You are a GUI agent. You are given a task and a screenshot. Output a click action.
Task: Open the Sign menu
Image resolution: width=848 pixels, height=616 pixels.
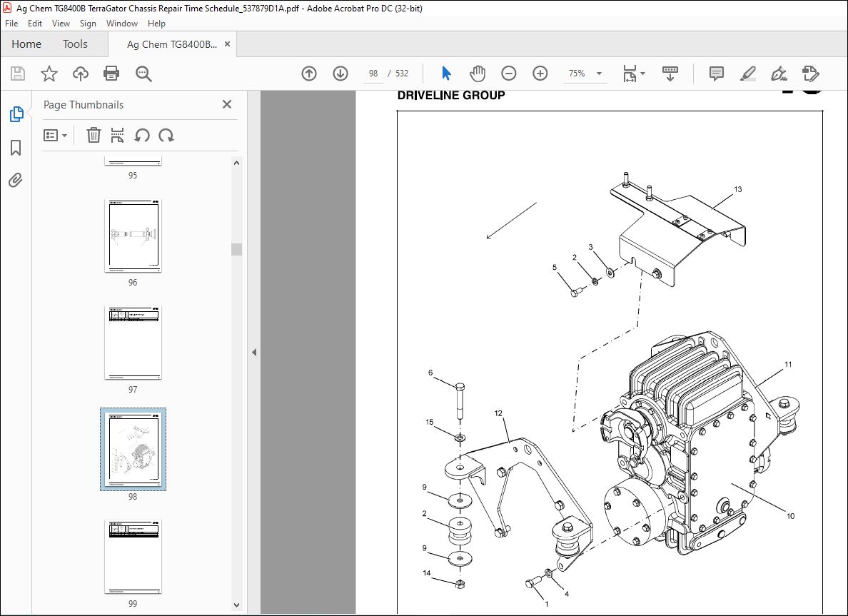pos(88,24)
